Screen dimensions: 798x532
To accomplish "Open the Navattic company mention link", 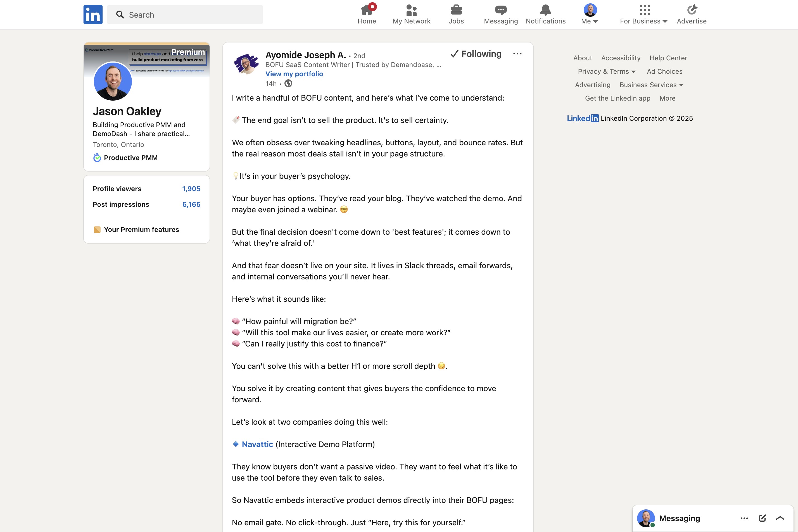I will (257, 444).
